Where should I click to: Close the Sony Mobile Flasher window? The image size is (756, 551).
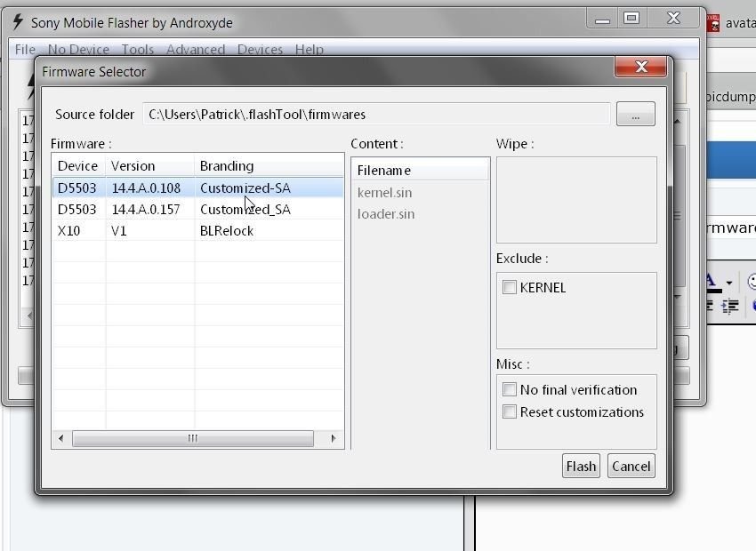pos(673,19)
